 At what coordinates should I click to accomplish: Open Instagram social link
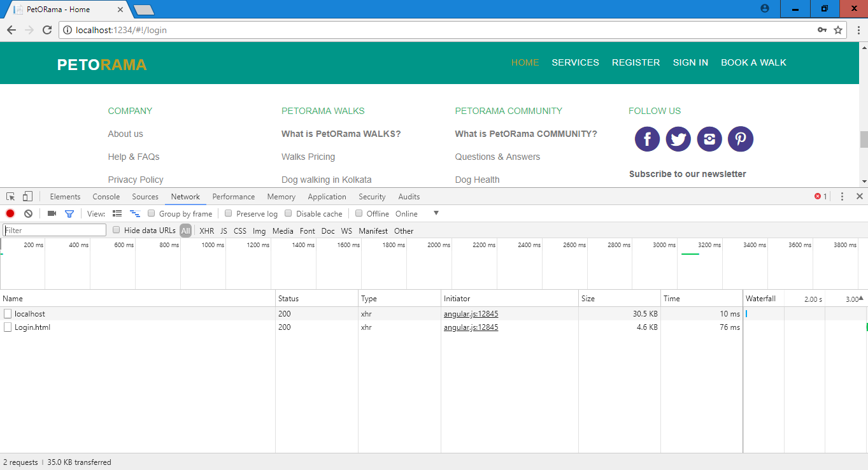709,139
